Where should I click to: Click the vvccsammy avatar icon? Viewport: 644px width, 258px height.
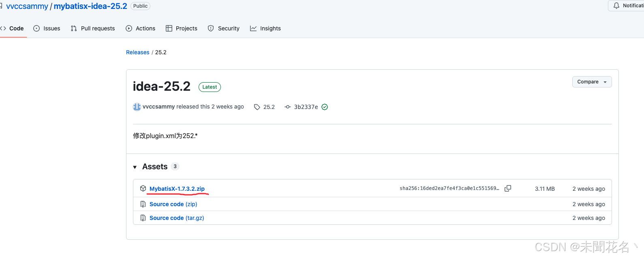[137, 107]
